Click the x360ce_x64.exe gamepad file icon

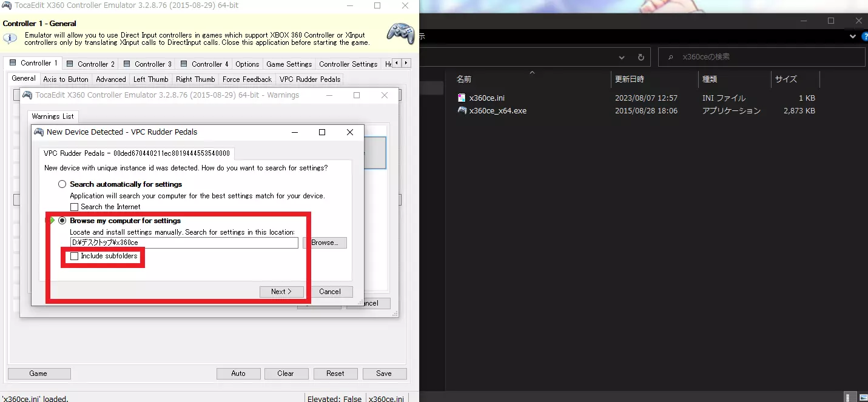point(462,110)
